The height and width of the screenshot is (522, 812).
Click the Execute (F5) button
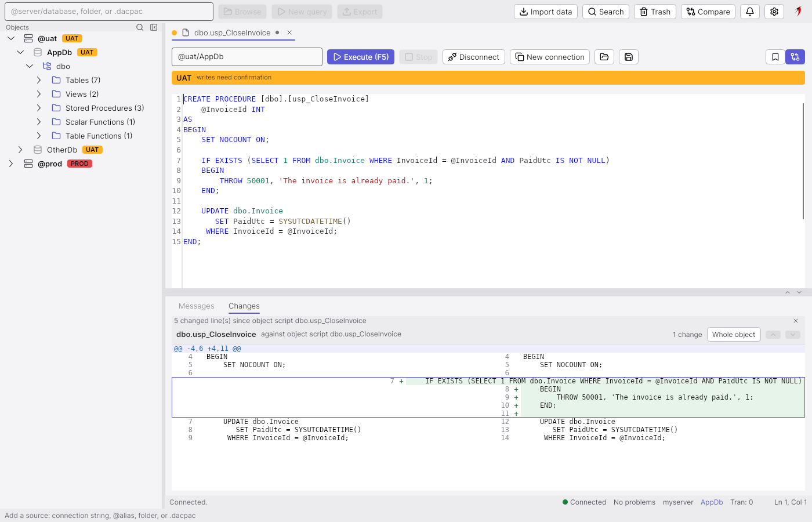[x=361, y=57]
